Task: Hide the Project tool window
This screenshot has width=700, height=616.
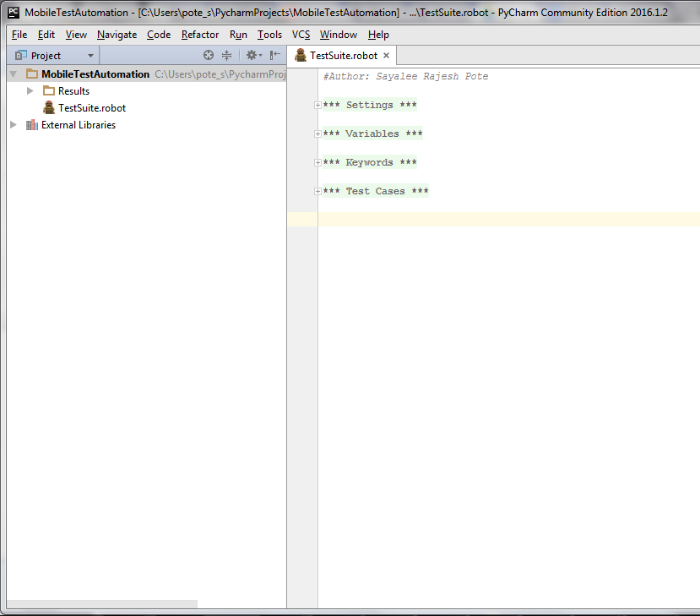Action: (x=275, y=55)
